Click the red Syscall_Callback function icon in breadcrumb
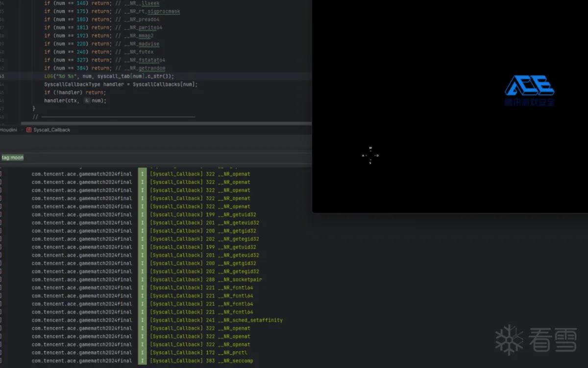 (x=29, y=130)
